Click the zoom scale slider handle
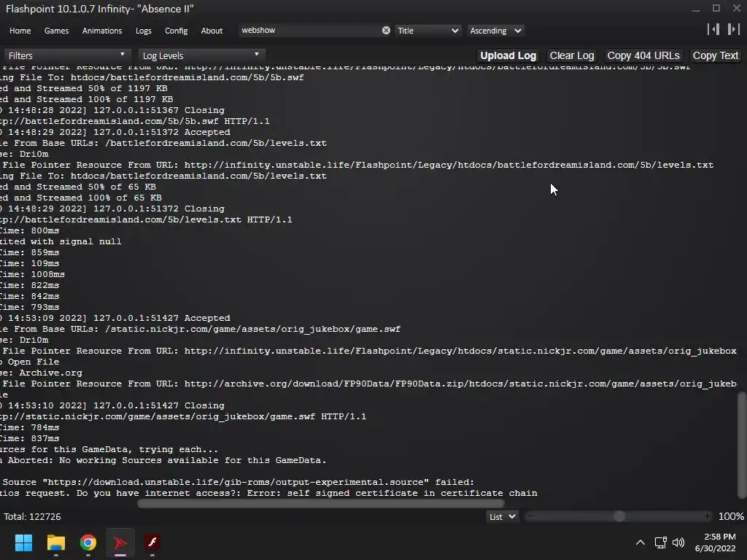This screenshot has height=560, width=747. [x=619, y=516]
